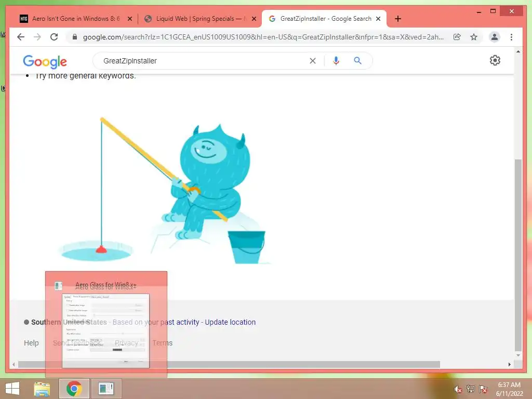This screenshot has height=399, width=532.
Task: Share this page via share icon
Action: [457, 37]
